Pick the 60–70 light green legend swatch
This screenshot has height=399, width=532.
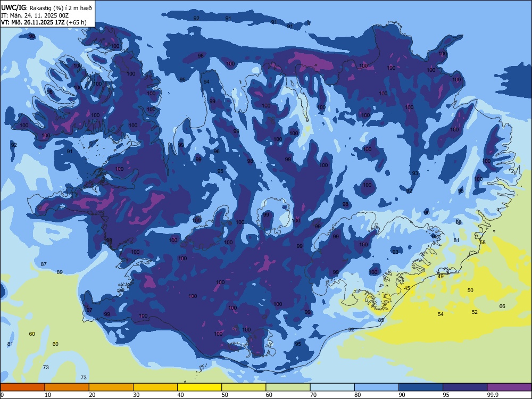click(x=288, y=387)
